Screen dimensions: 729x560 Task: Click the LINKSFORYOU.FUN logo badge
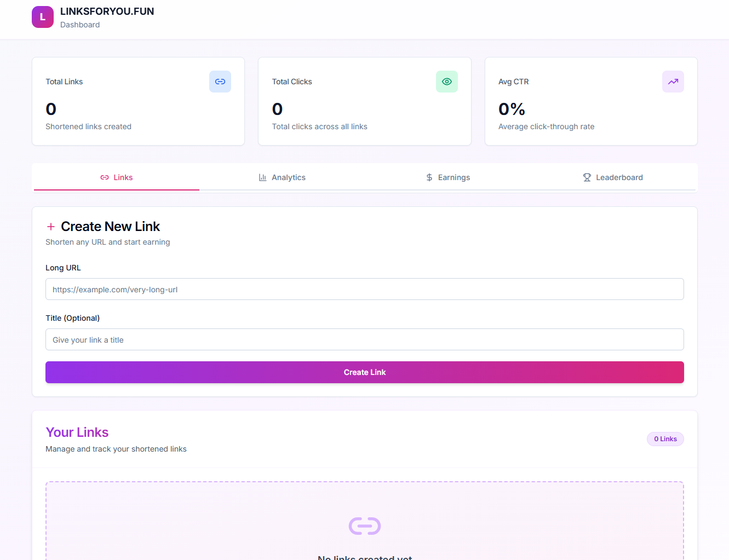(x=42, y=17)
